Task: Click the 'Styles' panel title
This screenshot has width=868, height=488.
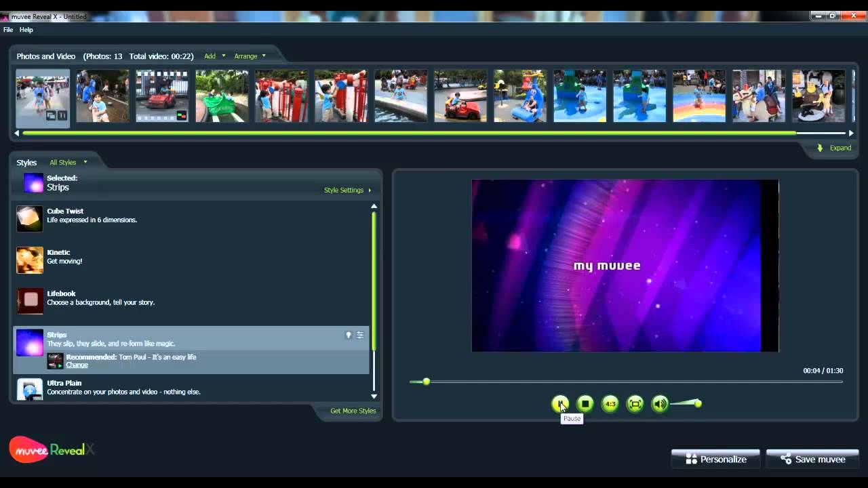Action: 26,163
